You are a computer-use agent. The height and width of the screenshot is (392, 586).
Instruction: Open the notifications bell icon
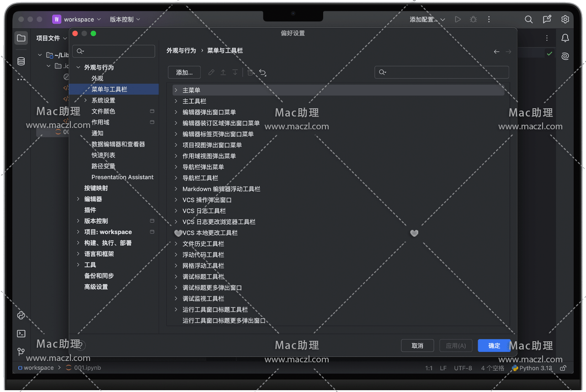pyautogui.click(x=565, y=38)
